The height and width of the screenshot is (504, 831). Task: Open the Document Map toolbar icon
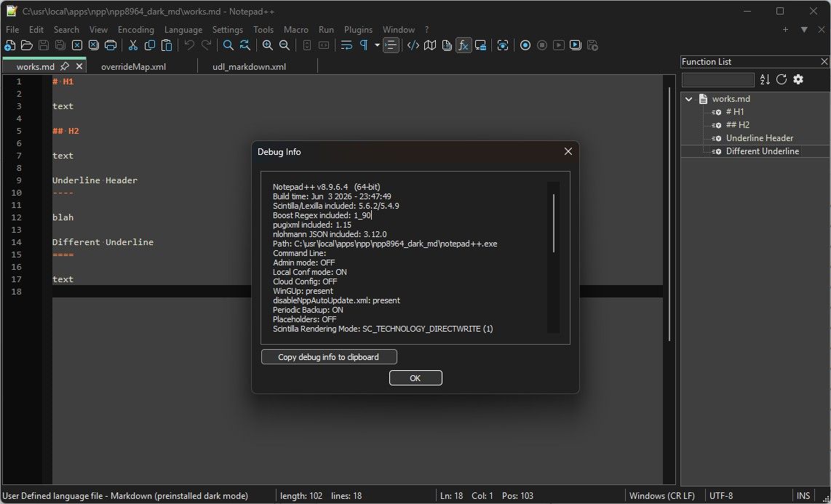click(430, 46)
